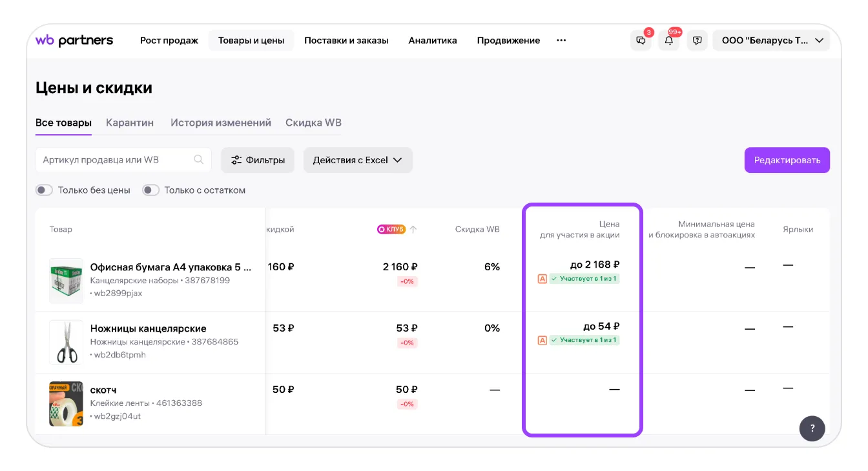Viewport: 868px width, 471px height.
Task: Click the round help button
Action: [x=812, y=428]
